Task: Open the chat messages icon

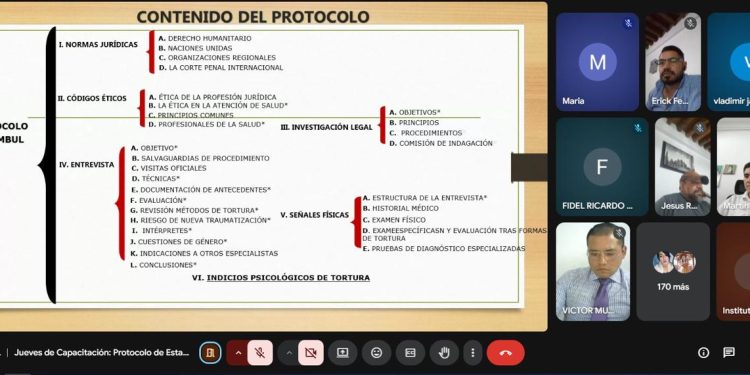Action: pyautogui.click(x=729, y=353)
